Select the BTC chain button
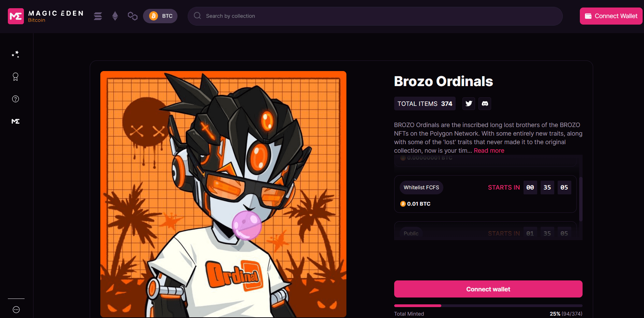This screenshot has height=318, width=644. tap(160, 16)
